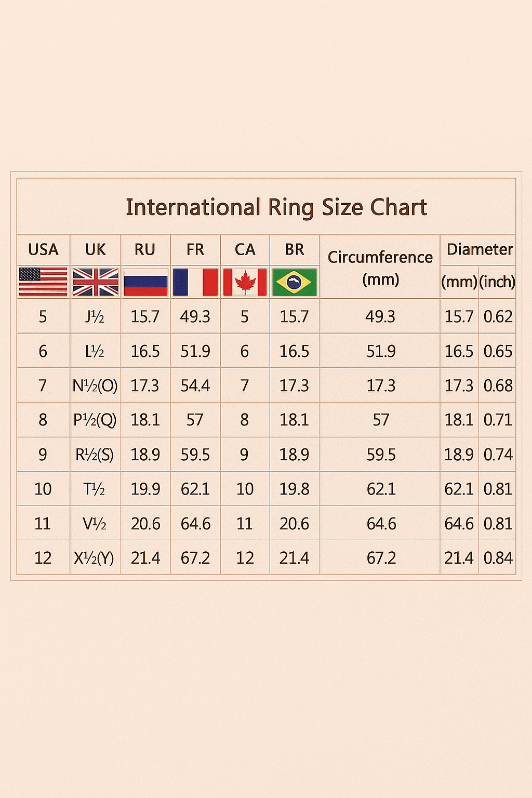This screenshot has height=798, width=532.
Task: Click the FR value 49.3 cell
Action: coord(195,316)
